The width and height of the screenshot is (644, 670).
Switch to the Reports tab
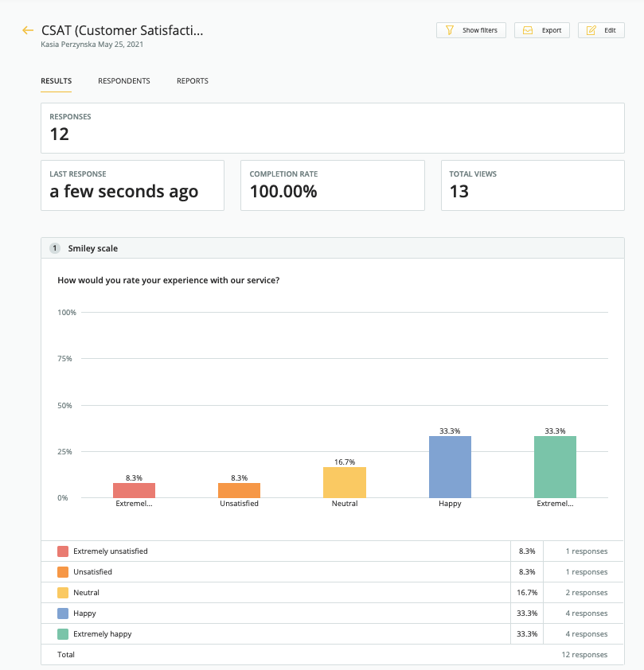(x=193, y=80)
